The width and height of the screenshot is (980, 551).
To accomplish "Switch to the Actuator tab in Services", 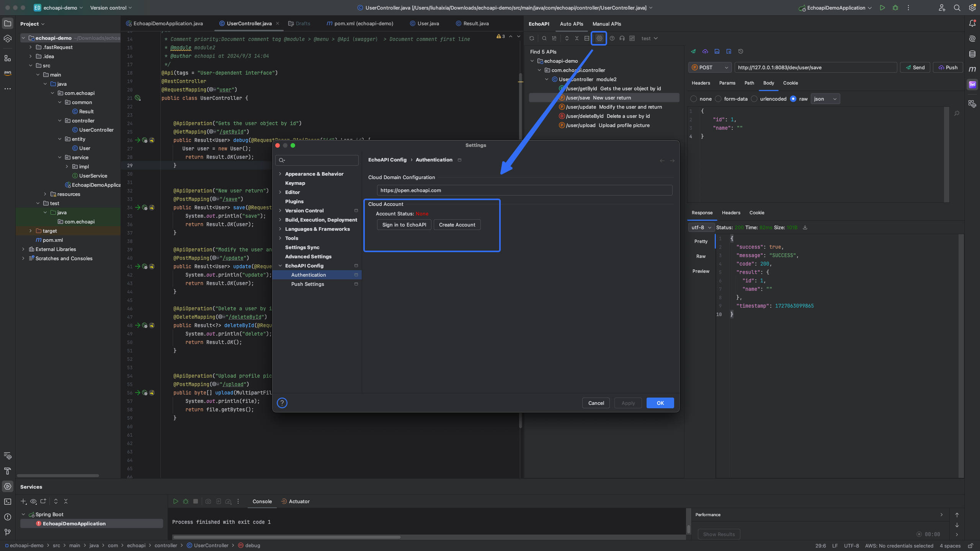I will [x=295, y=501].
